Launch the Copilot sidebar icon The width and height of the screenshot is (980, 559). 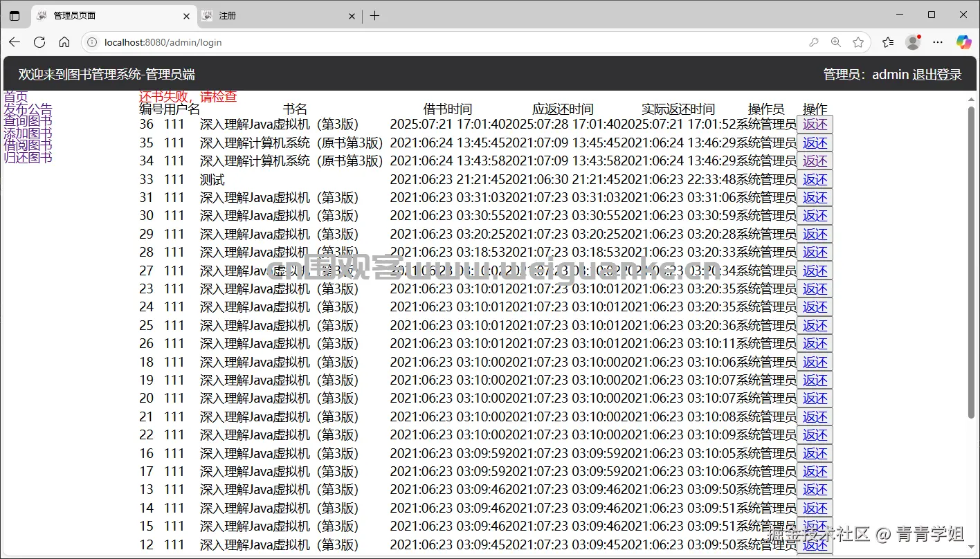pyautogui.click(x=963, y=42)
